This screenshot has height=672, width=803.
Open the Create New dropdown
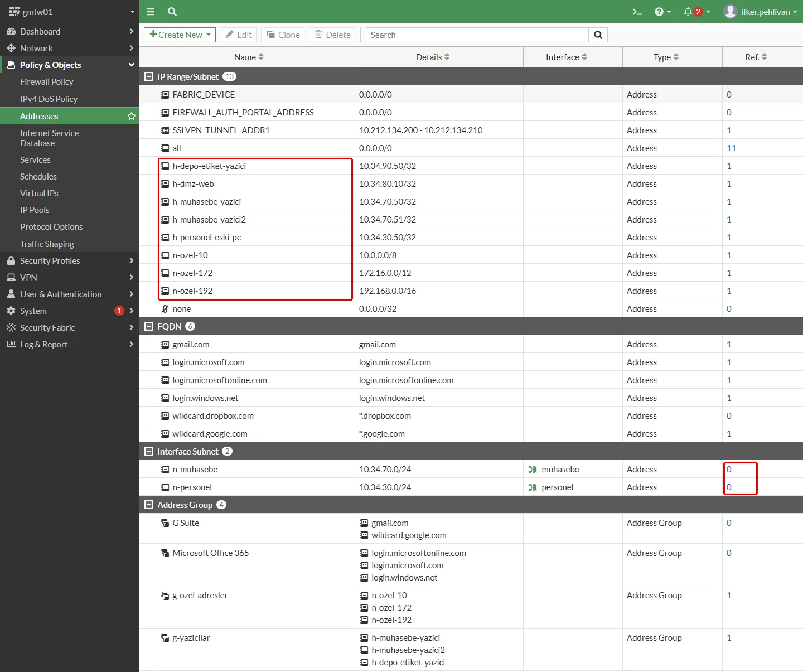[180, 35]
